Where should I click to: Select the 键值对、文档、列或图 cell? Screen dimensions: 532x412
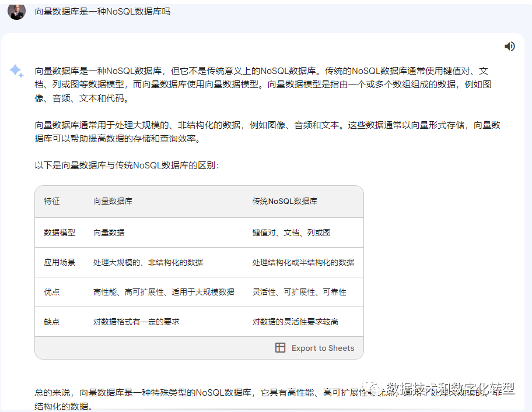291,233
